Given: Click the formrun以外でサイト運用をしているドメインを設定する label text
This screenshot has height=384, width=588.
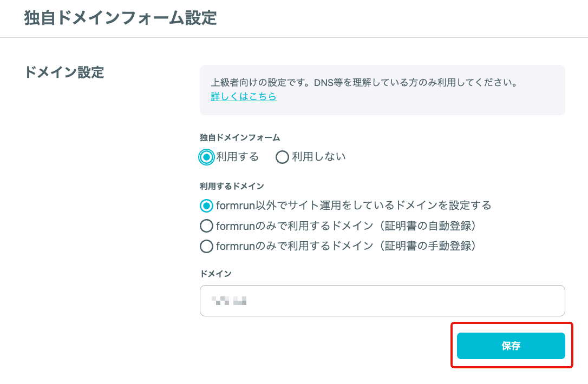Looking at the screenshot, I should (x=354, y=206).
